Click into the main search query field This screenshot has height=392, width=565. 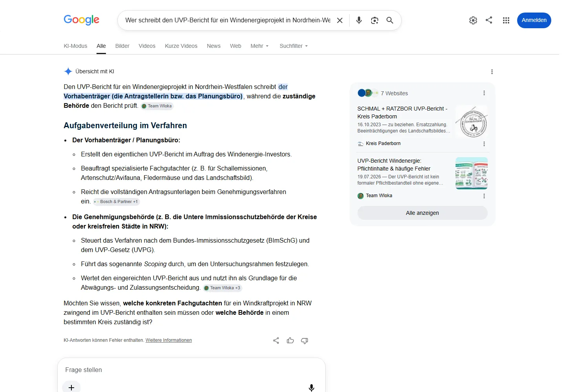[x=228, y=20]
